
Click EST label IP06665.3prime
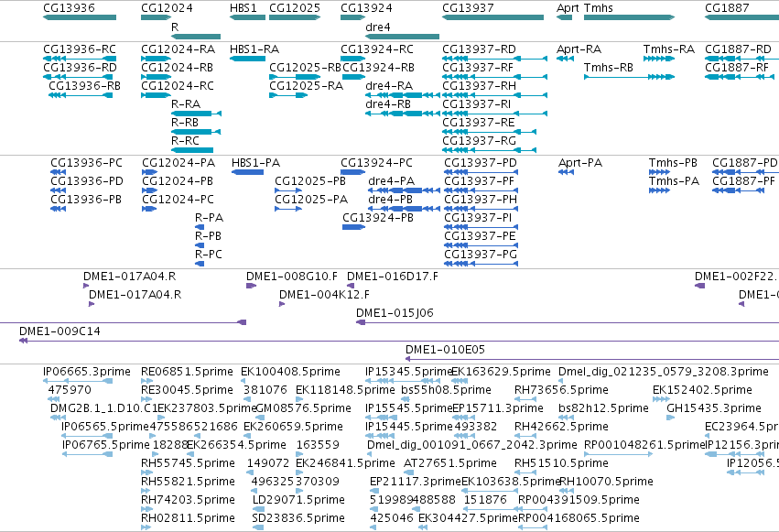(87, 372)
